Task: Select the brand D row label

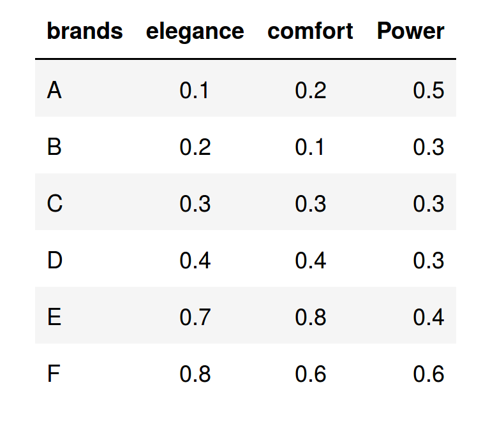Action: coord(55,261)
